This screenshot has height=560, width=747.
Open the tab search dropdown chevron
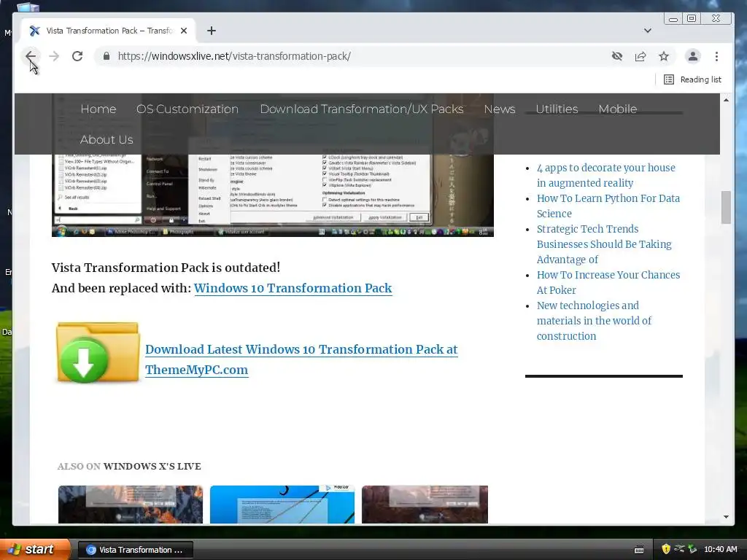pyautogui.click(x=648, y=31)
